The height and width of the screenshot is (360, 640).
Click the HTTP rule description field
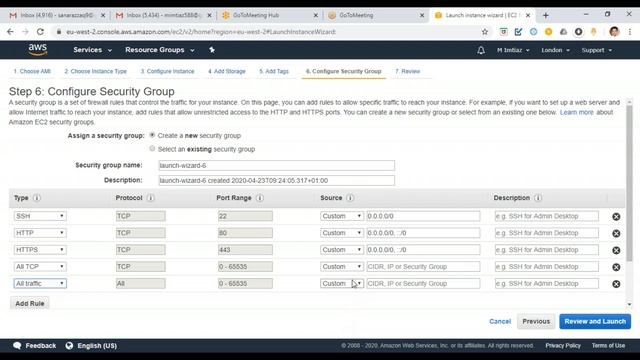click(547, 233)
